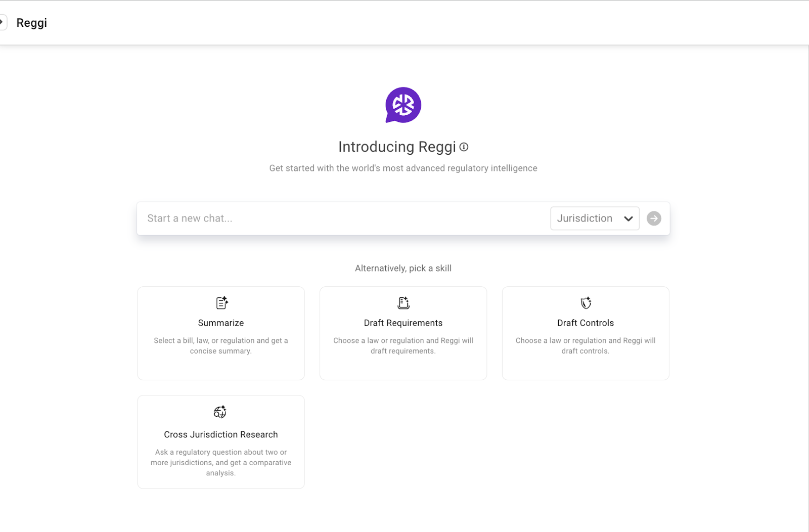The image size is (809, 532).
Task: Click the Cross Jurisdiction Research globe icon
Action: [220, 412]
